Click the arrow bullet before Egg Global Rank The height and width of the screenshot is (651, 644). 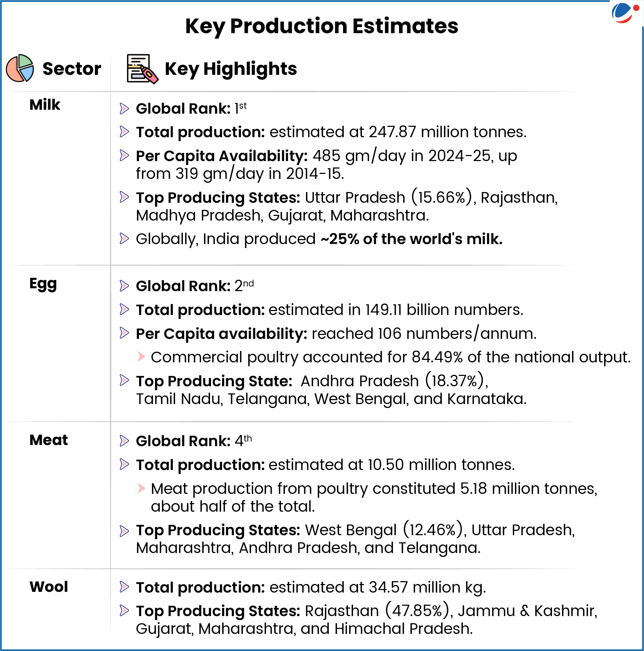click(124, 286)
